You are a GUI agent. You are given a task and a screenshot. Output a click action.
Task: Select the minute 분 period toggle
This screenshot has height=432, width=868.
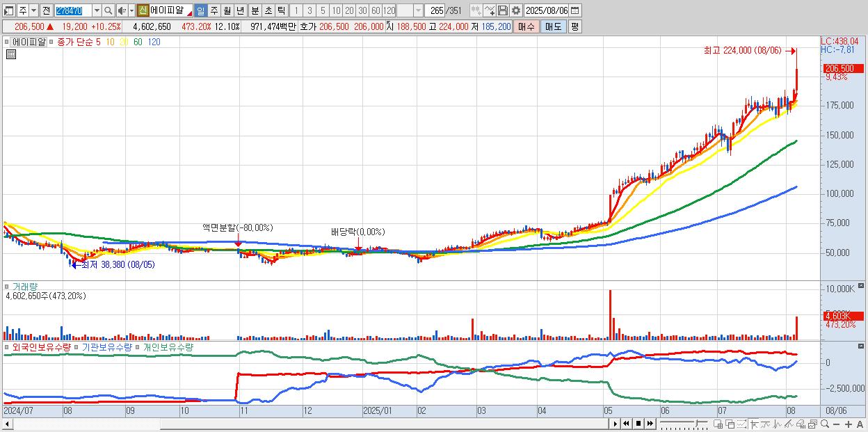click(x=255, y=10)
